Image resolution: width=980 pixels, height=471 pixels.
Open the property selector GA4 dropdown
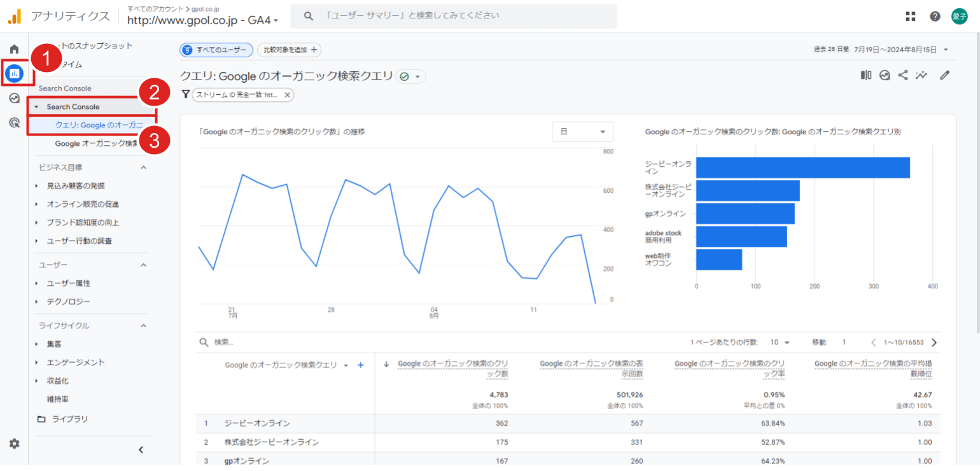click(x=203, y=20)
